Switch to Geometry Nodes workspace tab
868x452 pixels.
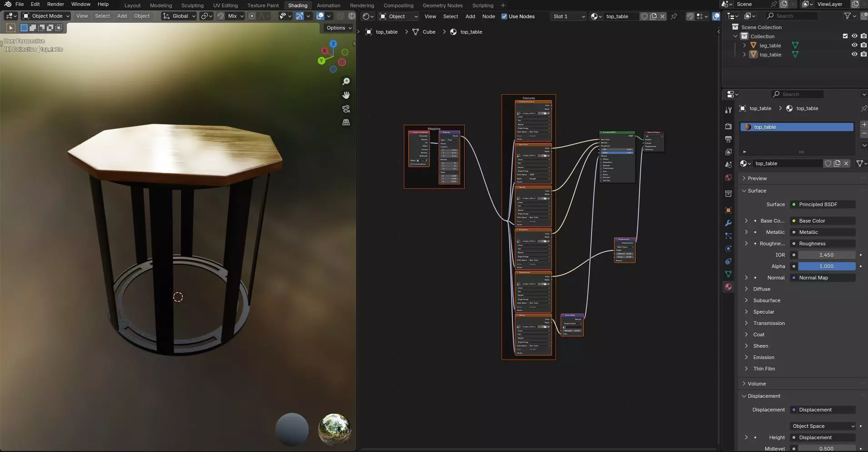(442, 5)
